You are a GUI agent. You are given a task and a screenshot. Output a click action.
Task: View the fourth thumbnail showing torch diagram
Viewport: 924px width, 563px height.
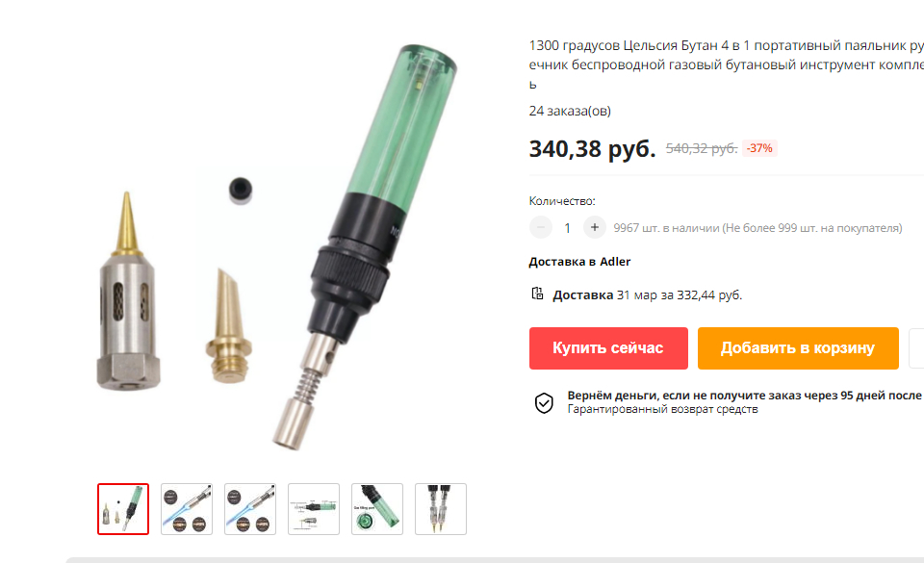coord(314,509)
